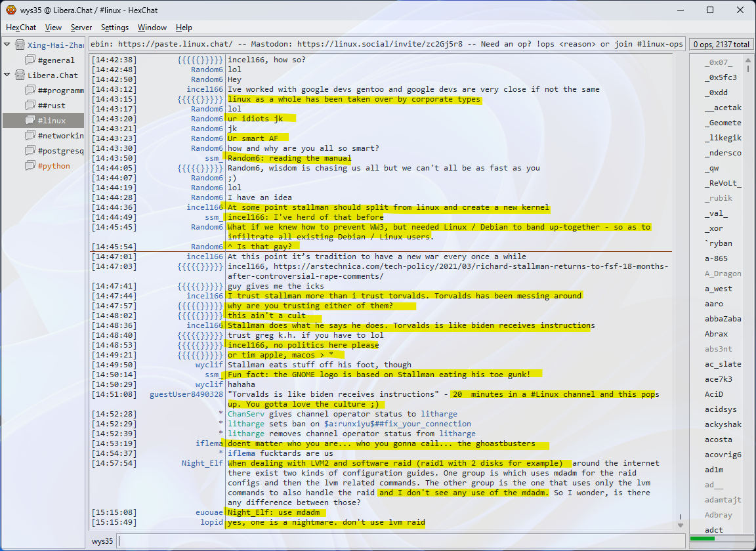Click the #networking channel icon
The height and width of the screenshot is (551, 756).
pos(30,136)
